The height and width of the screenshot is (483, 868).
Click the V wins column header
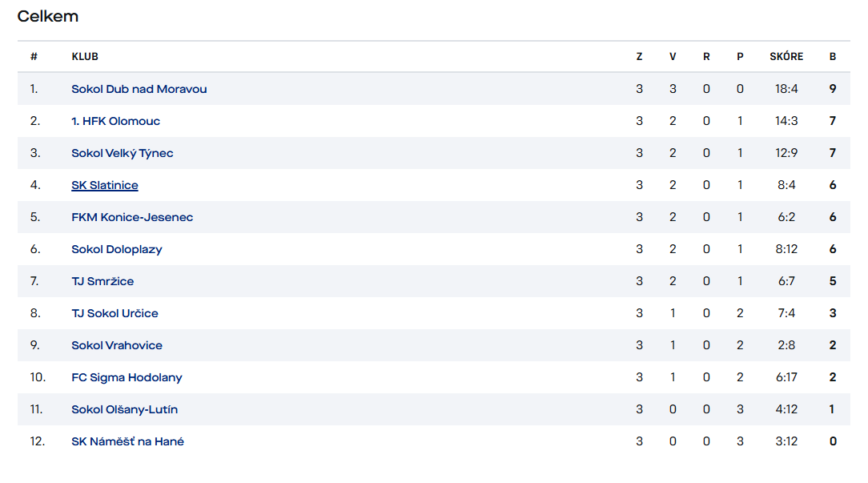(673, 57)
